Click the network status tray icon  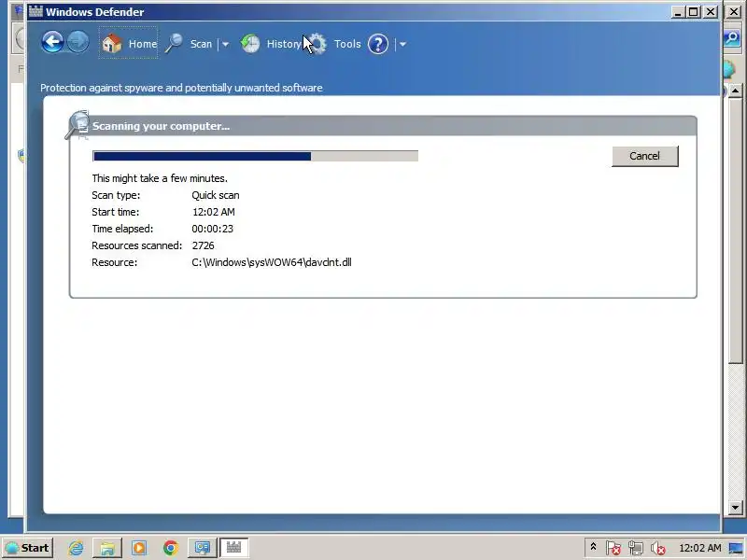[x=636, y=548]
